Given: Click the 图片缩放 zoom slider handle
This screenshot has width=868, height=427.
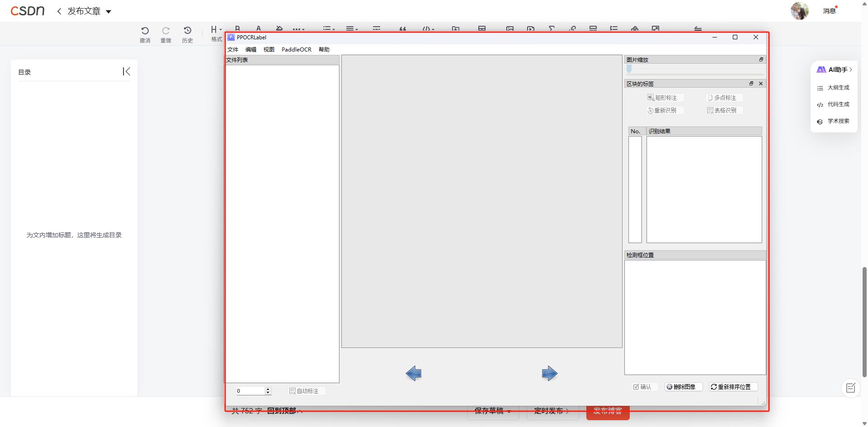Looking at the screenshot, I should pyautogui.click(x=629, y=69).
